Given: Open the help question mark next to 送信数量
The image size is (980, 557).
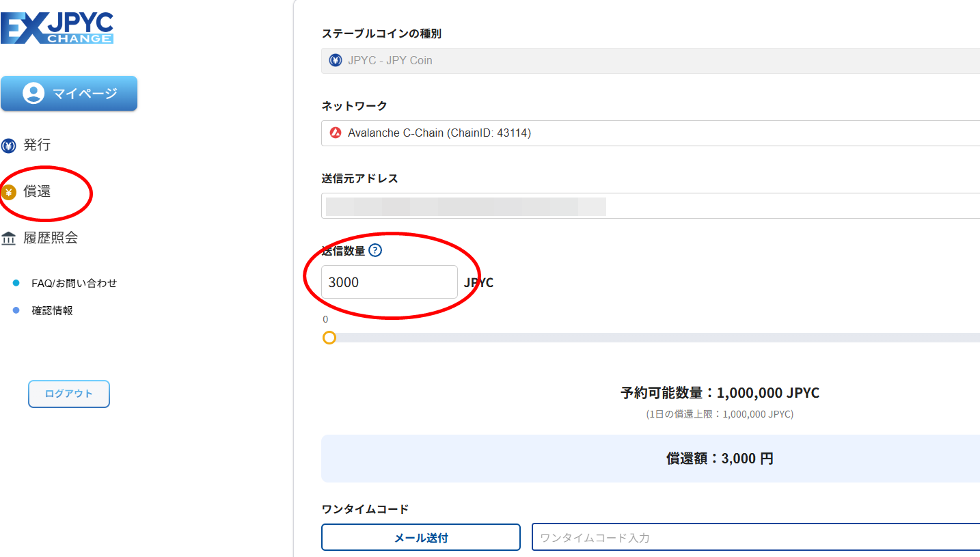Looking at the screenshot, I should 375,250.
